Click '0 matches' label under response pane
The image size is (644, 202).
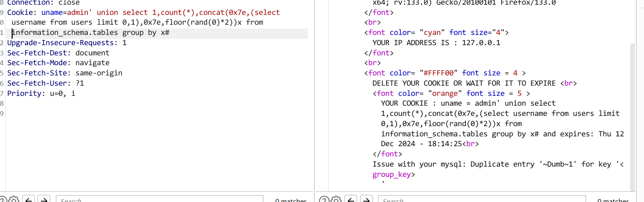(613, 200)
